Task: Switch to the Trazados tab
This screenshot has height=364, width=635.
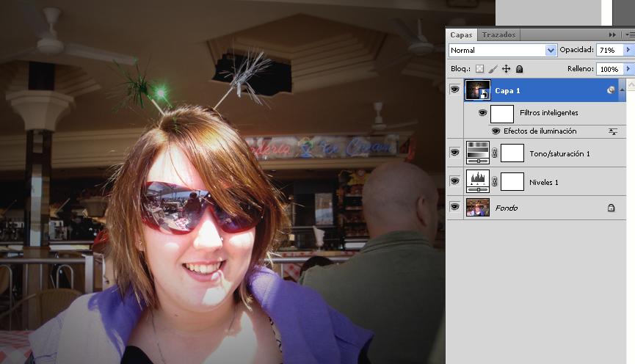Action: 499,34
